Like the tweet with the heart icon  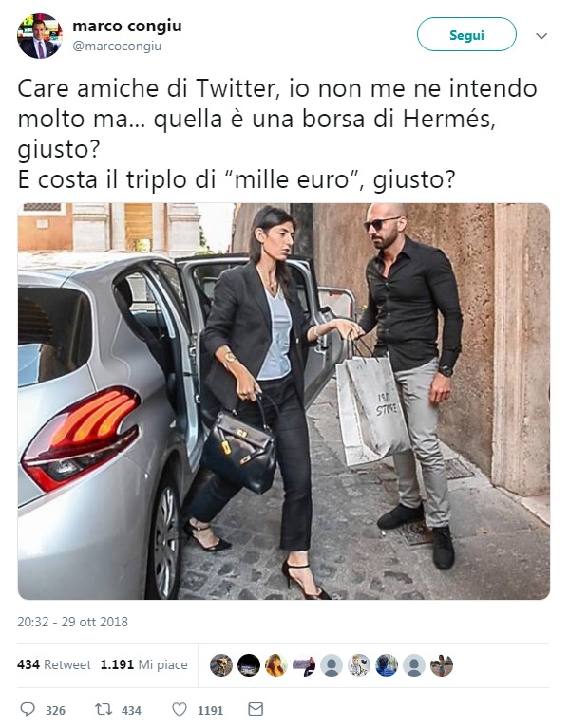(180, 709)
